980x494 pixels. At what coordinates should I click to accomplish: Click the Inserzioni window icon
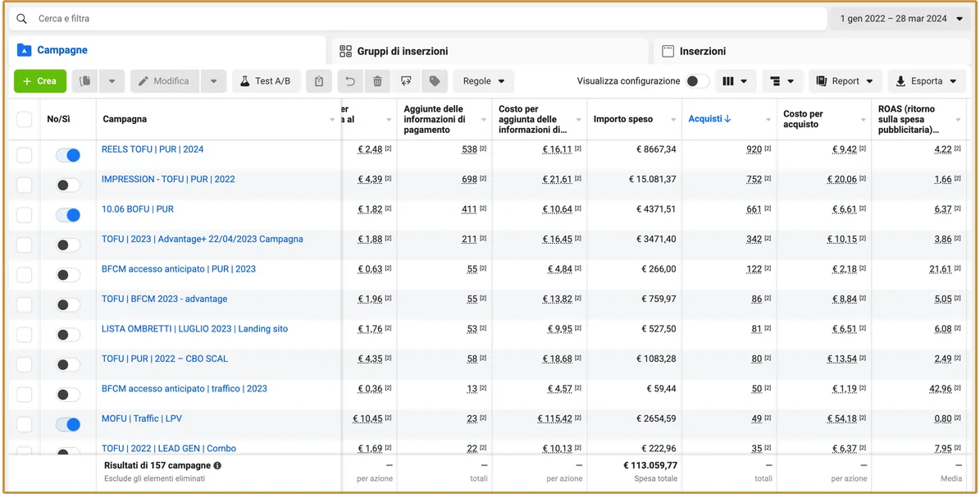pos(668,51)
